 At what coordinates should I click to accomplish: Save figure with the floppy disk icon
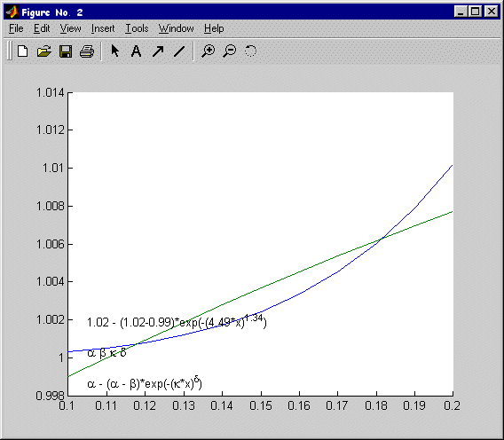pyautogui.click(x=66, y=51)
